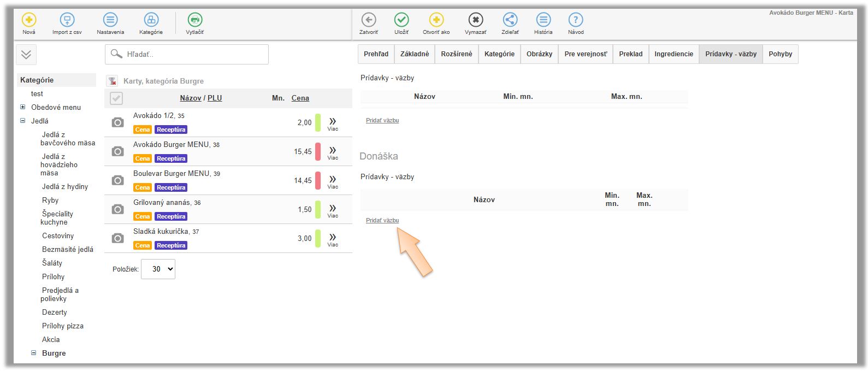
Task: Click the Vymazať delete icon
Action: (x=475, y=20)
